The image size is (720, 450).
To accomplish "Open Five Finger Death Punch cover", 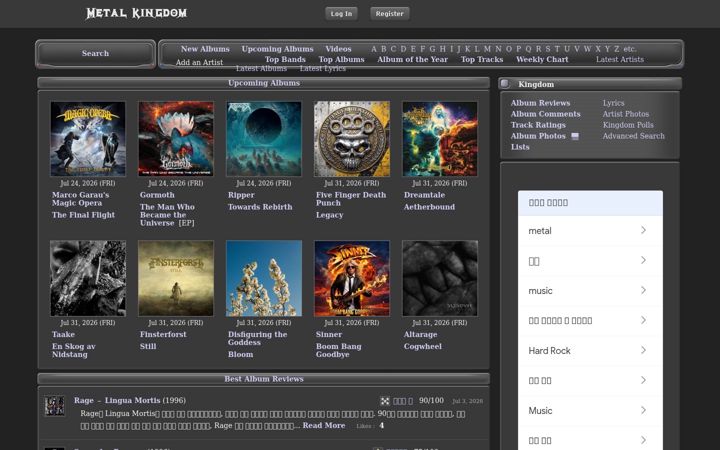I will pos(352,139).
